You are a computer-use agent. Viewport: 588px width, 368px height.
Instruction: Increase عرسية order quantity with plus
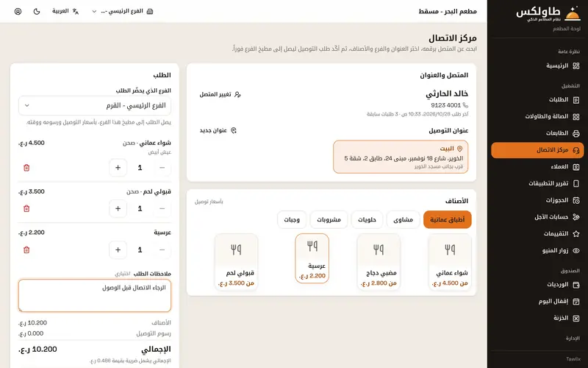118,250
